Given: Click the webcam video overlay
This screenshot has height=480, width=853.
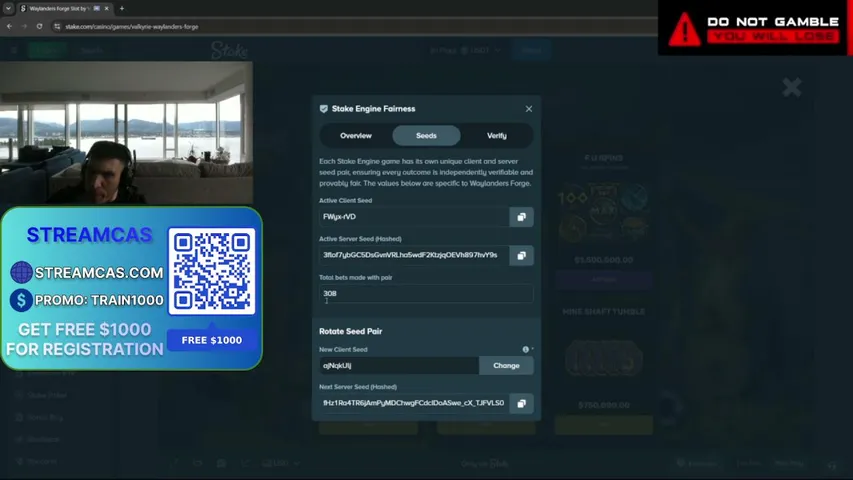Looking at the screenshot, I should (x=126, y=133).
